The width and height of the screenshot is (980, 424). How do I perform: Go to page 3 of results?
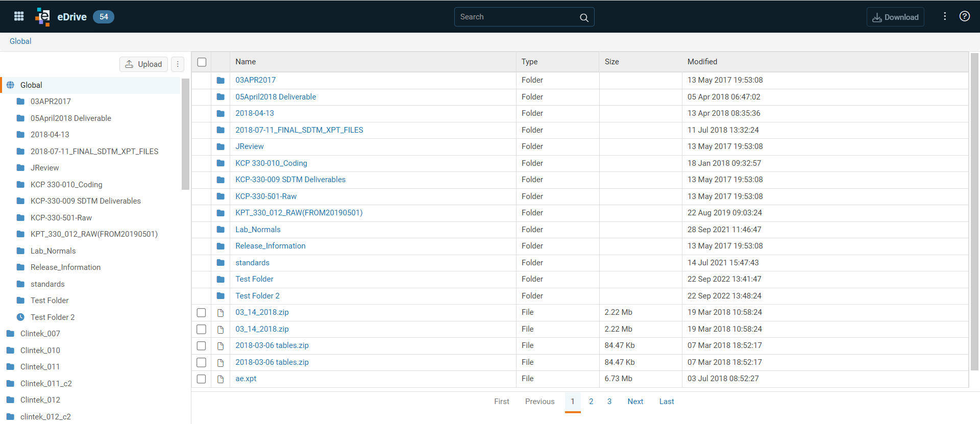pyautogui.click(x=609, y=402)
